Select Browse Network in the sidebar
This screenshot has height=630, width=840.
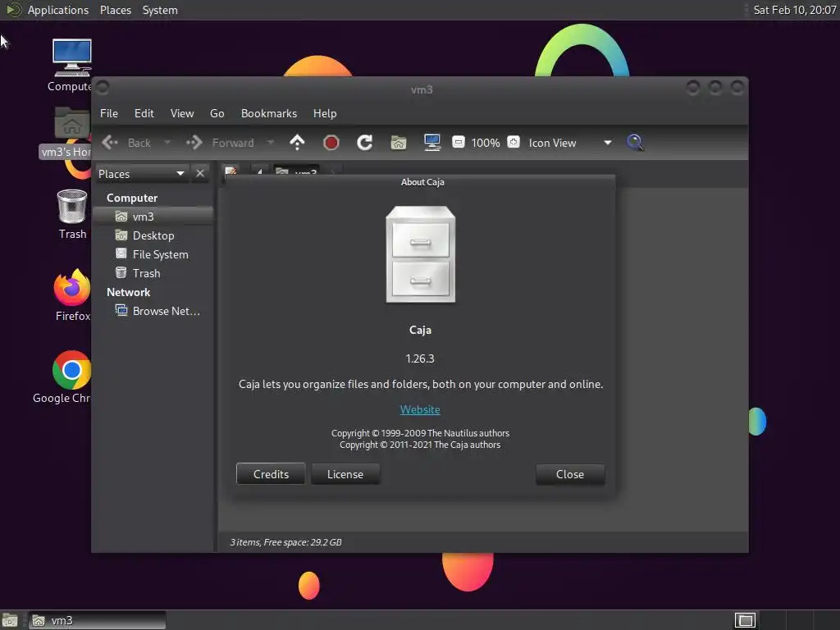coord(153,311)
